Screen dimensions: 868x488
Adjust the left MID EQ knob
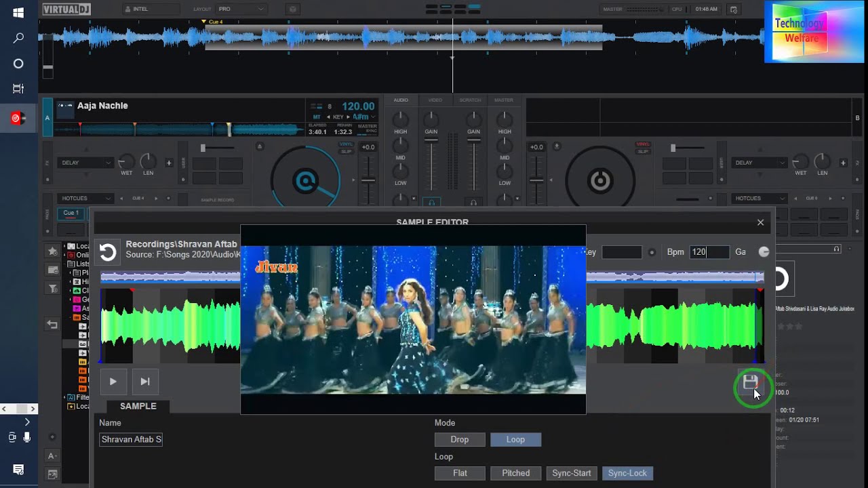coord(401,145)
